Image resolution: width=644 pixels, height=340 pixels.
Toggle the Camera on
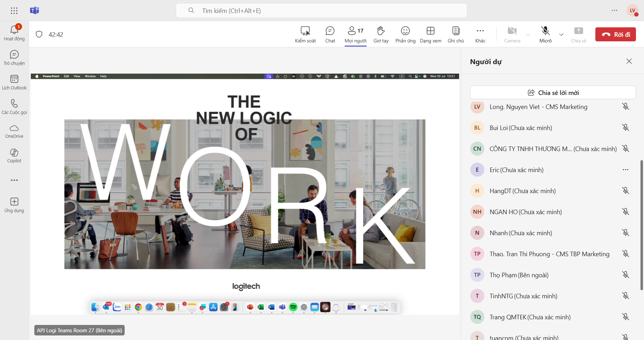click(512, 34)
